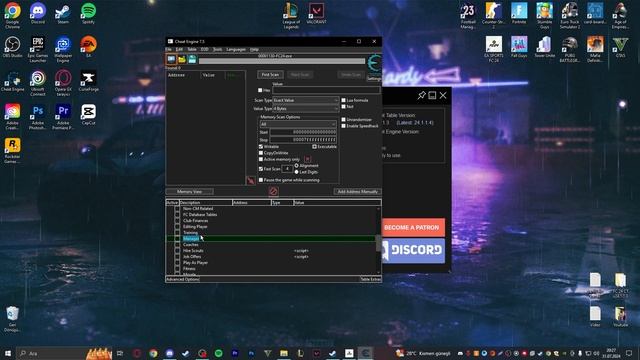
Task: Open Adobe Photoshop desktop icon
Action: (38, 117)
